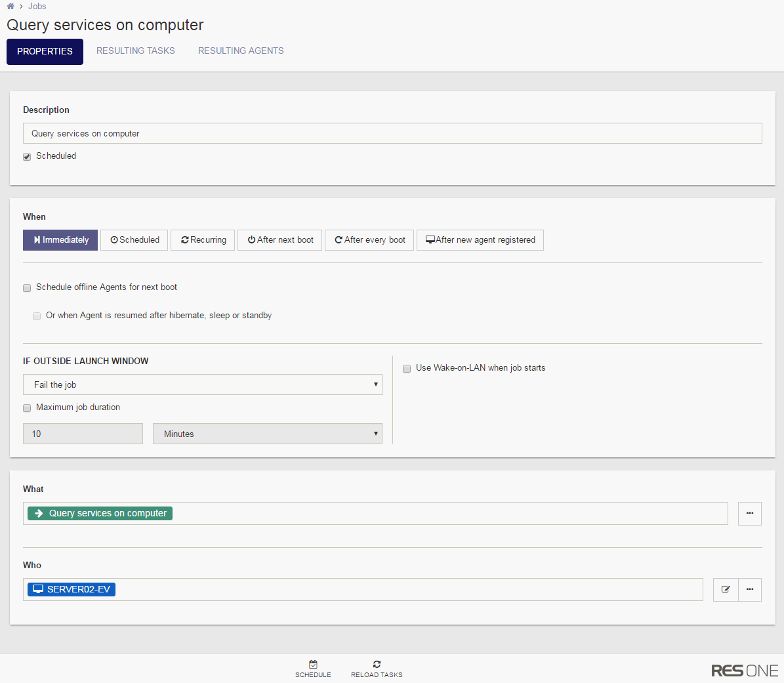Open the Fail the job dropdown
The image size is (784, 683).
coord(202,384)
